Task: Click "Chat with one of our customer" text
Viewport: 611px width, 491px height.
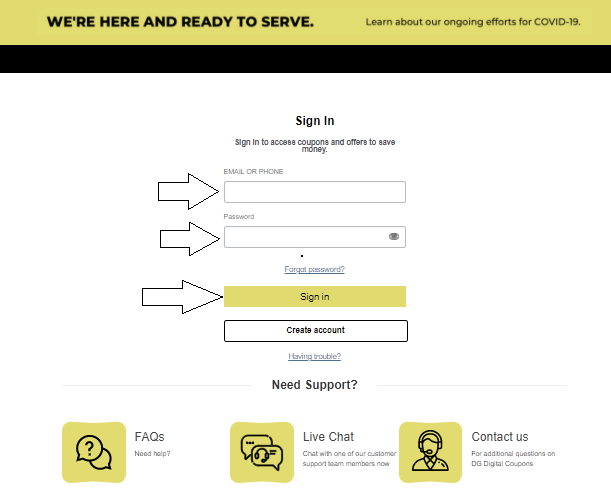Action: coord(350,454)
